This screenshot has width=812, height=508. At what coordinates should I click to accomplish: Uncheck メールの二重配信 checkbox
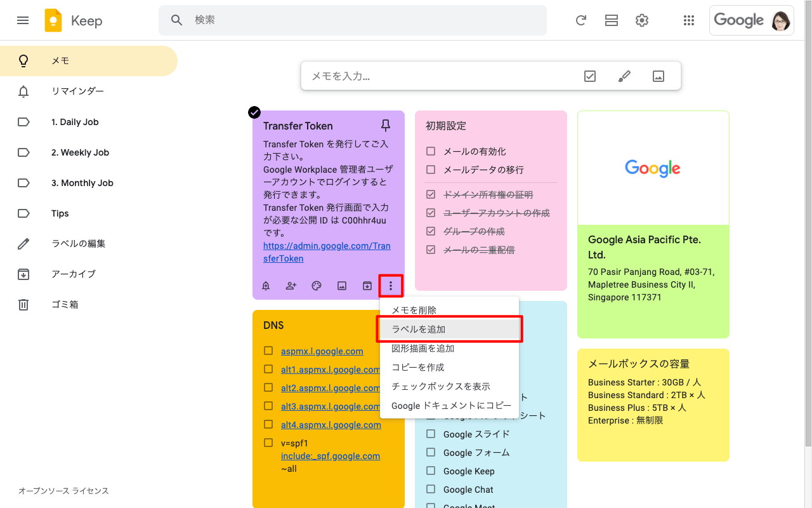coord(431,250)
